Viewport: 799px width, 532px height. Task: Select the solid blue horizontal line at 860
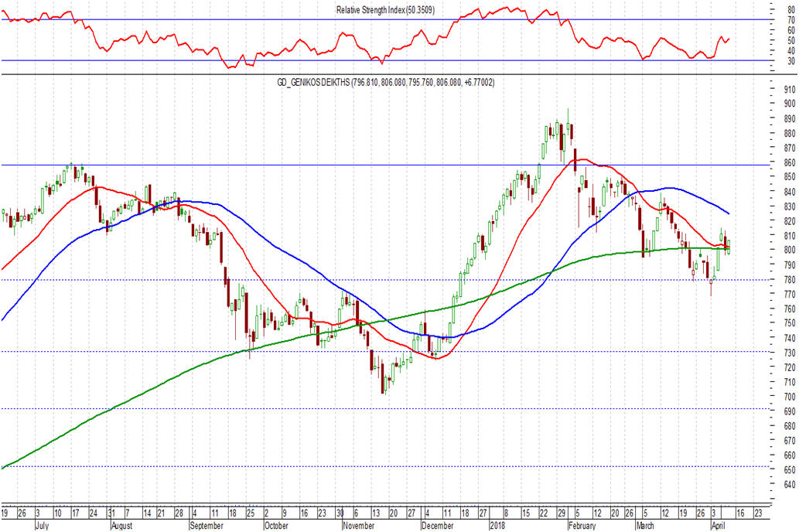pyautogui.click(x=384, y=165)
